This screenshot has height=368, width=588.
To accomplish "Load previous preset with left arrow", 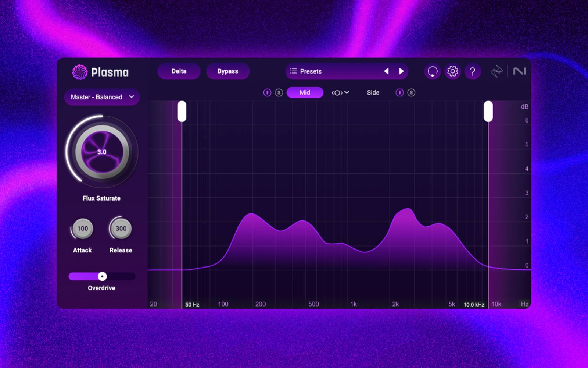I will 386,71.
